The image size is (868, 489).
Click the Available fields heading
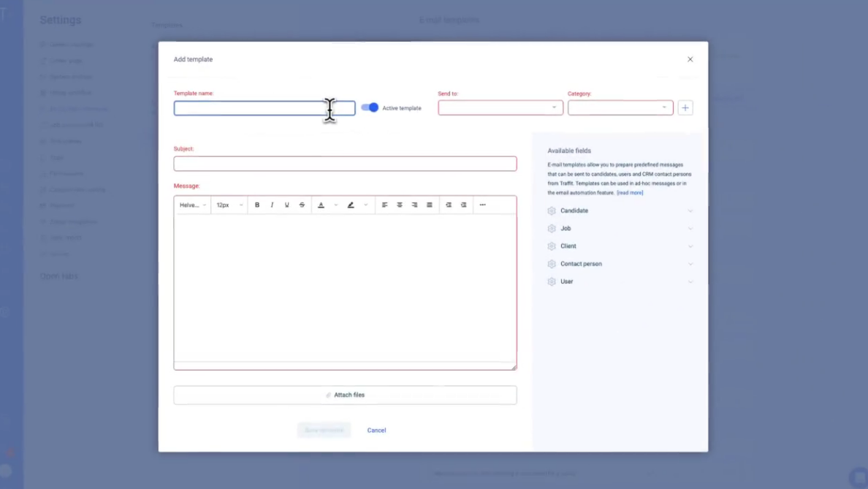(x=569, y=151)
